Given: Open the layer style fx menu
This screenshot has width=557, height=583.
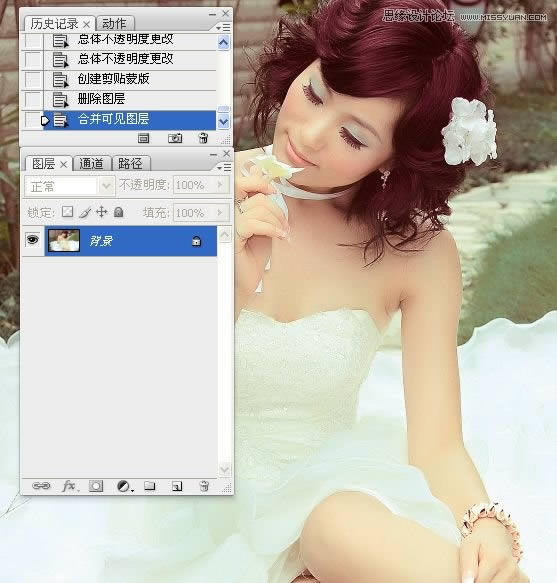Looking at the screenshot, I should pyautogui.click(x=69, y=486).
